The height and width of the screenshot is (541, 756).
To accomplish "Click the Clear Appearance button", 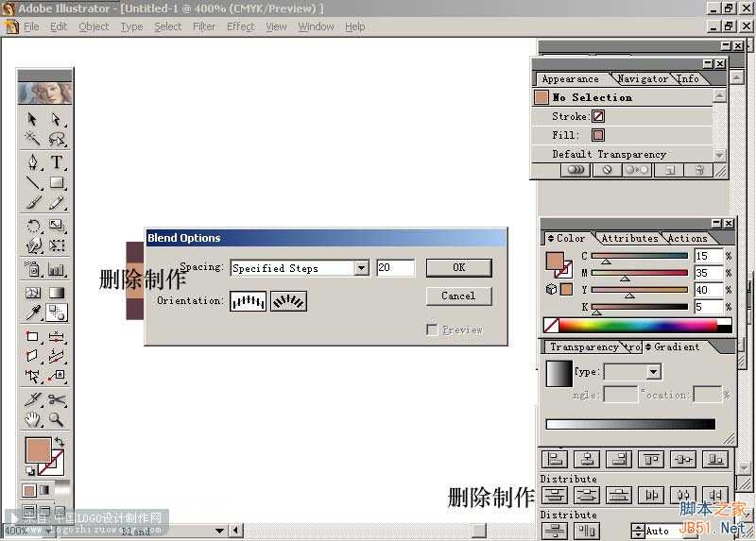I will [x=607, y=170].
